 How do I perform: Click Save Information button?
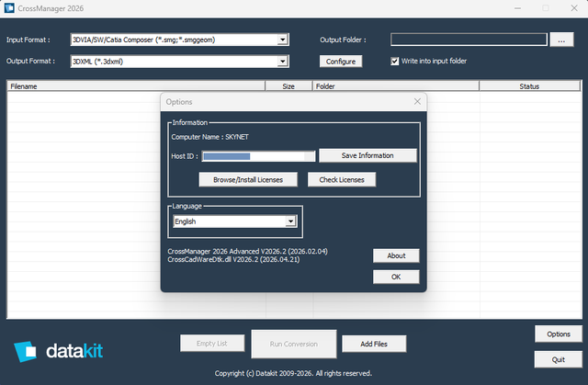pyautogui.click(x=367, y=155)
